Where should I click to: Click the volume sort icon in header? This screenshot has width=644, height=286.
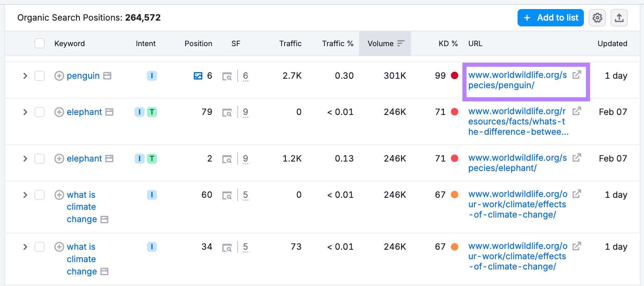401,43
